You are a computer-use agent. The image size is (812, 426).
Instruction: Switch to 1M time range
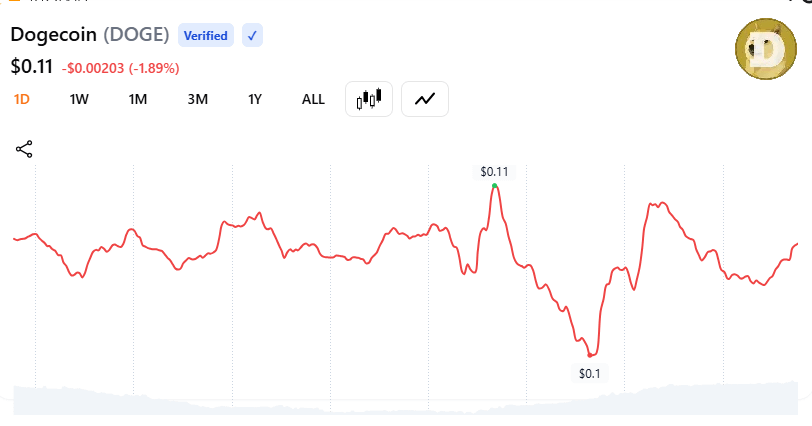point(138,99)
